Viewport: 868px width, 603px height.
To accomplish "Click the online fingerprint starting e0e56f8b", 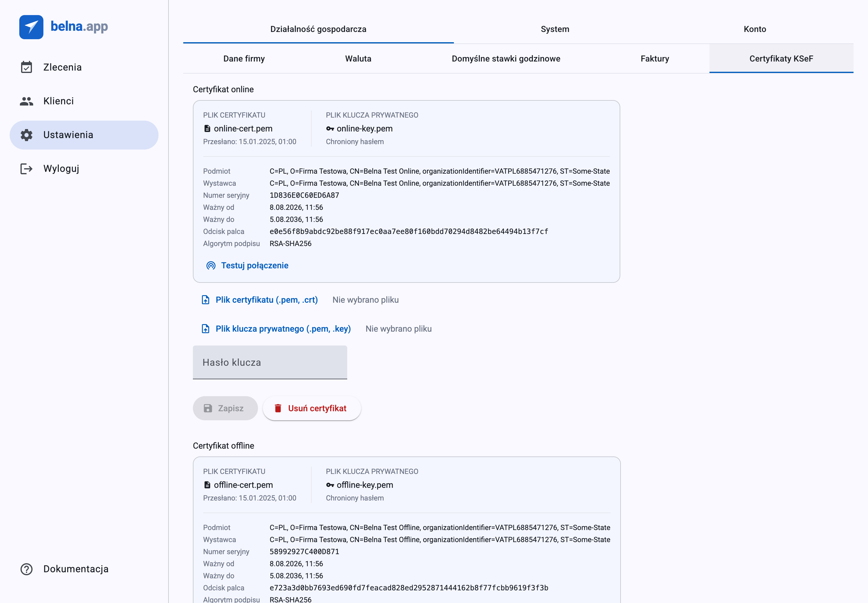I will (x=409, y=232).
